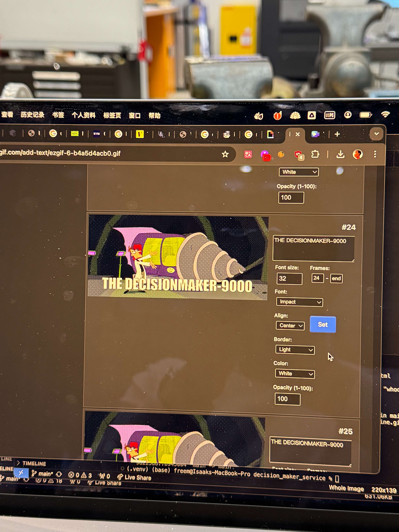Viewport: 399px width, 532px height.
Task: Click the address bar URL
Action: tap(60, 153)
